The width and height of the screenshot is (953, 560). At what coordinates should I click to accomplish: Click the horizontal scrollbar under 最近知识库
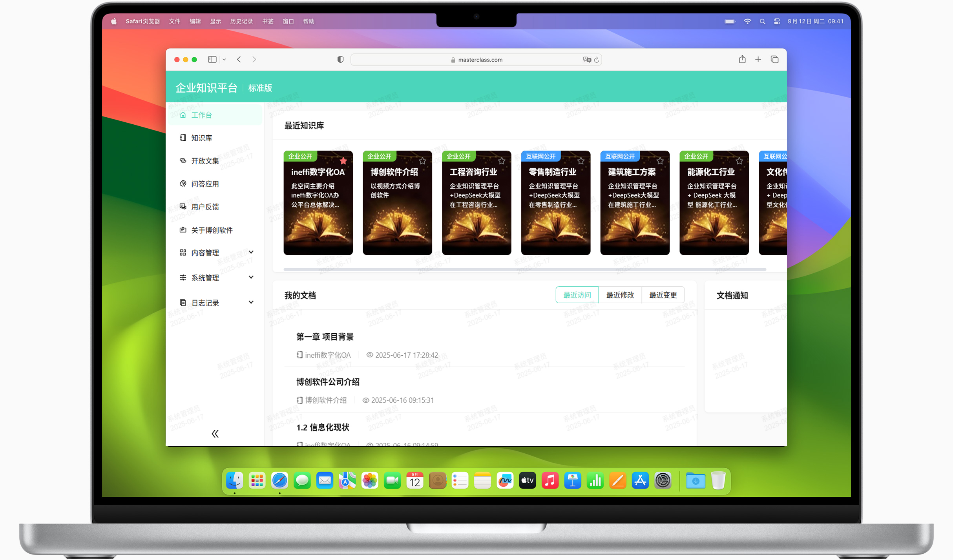tap(525, 269)
